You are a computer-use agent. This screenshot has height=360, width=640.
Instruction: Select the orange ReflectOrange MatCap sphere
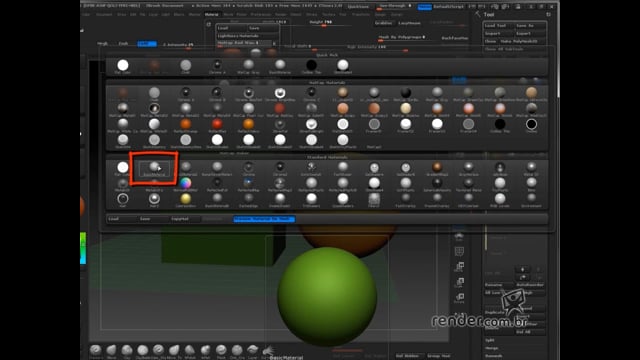point(185,124)
